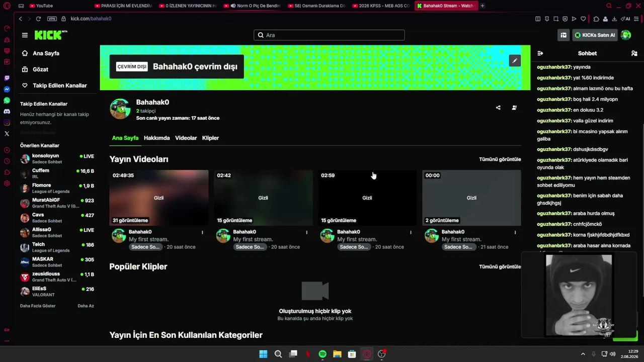
Task: Open Flomore in recommended channels
Action: click(x=57, y=188)
